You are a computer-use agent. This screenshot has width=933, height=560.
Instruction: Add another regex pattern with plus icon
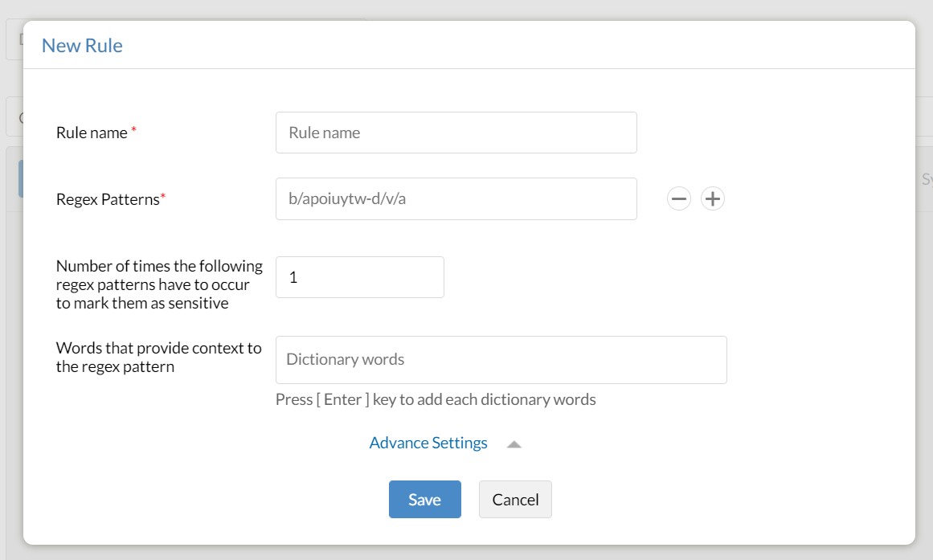pyautogui.click(x=713, y=198)
